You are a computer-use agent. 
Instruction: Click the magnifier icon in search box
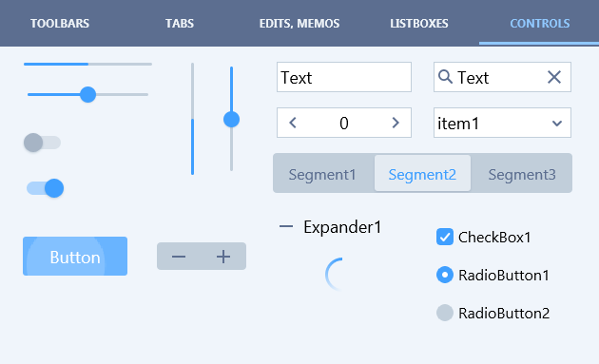tap(445, 77)
